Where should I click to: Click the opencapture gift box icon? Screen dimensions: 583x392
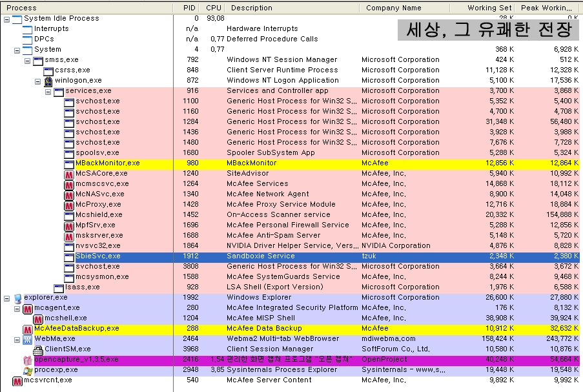[28, 360]
